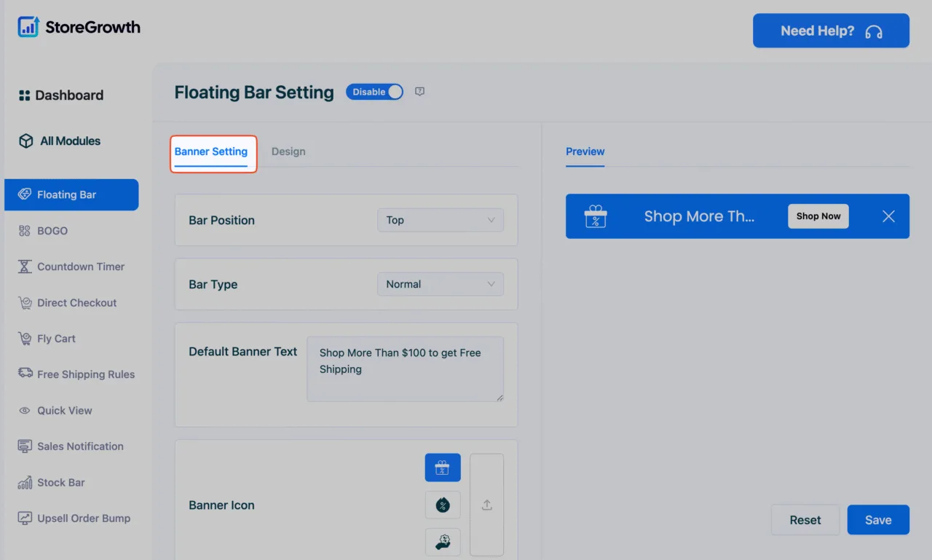Go to the BOGO module
The image size is (932, 560).
(42, 231)
